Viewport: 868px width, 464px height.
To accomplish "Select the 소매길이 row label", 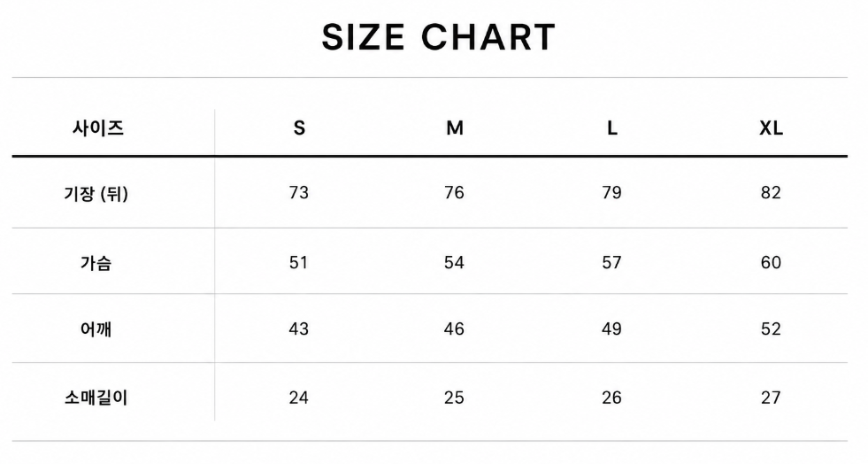I will click(x=96, y=398).
